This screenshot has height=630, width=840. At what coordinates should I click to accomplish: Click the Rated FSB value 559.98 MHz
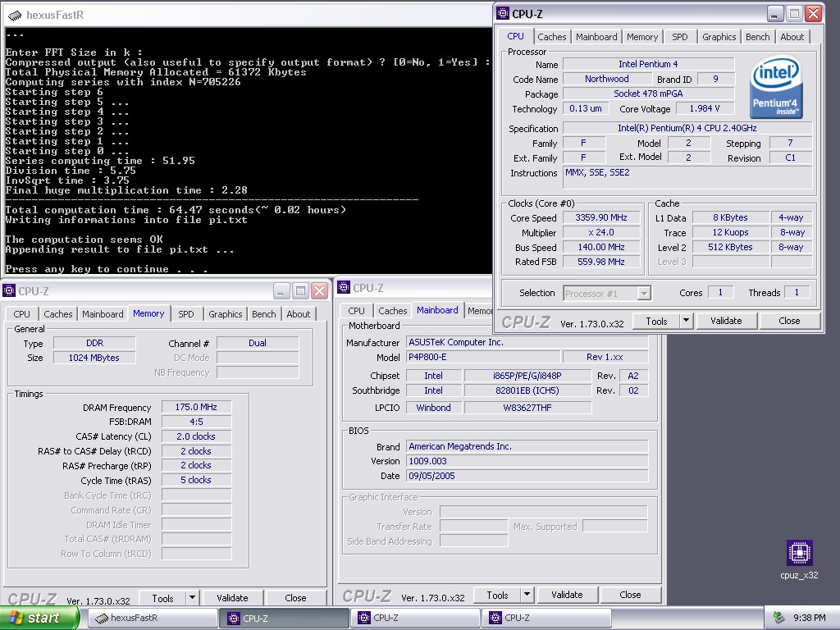point(601,262)
